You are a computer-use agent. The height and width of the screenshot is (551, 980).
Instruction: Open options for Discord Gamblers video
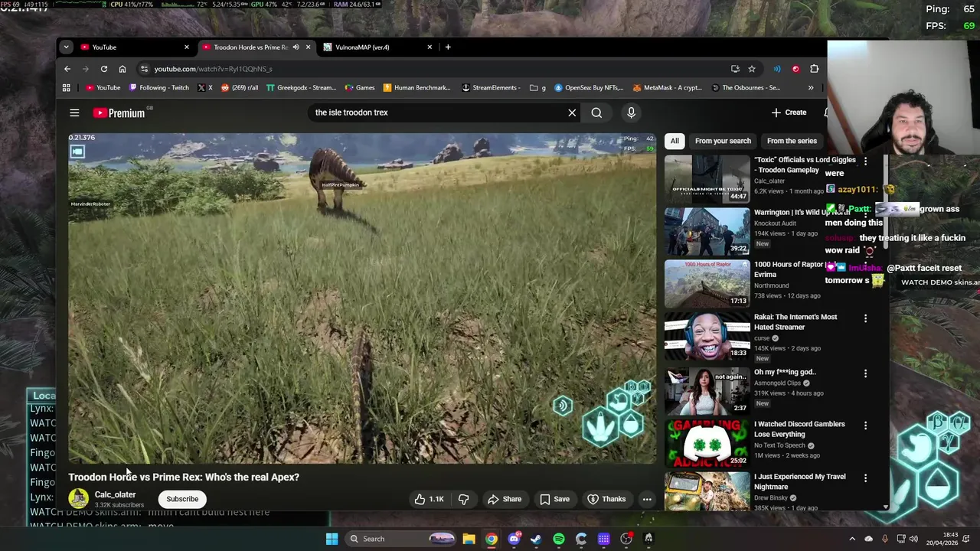pyautogui.click(x=865, y=425)
